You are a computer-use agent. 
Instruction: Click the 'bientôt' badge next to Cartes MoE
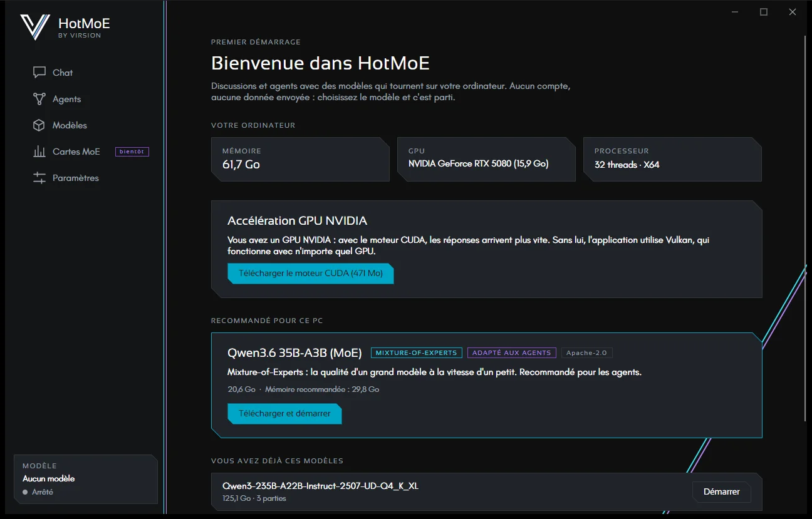tap(132, 152)
